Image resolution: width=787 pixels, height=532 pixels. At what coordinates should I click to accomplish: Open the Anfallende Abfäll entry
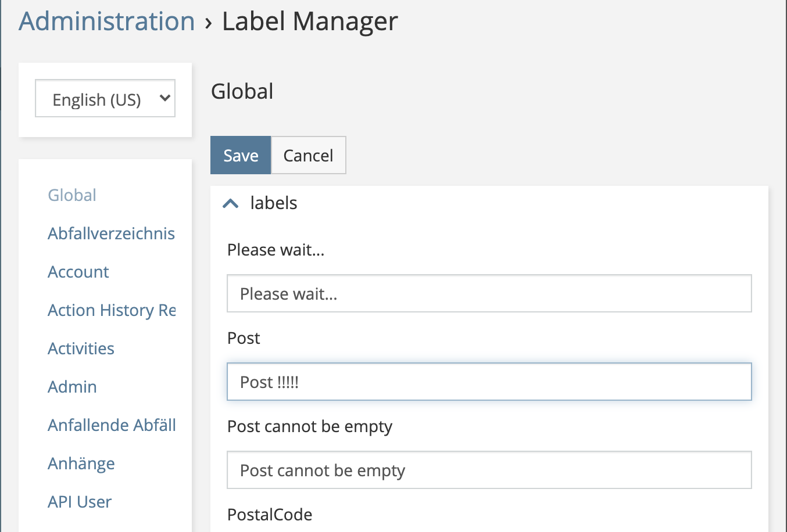tap(112, 425)
